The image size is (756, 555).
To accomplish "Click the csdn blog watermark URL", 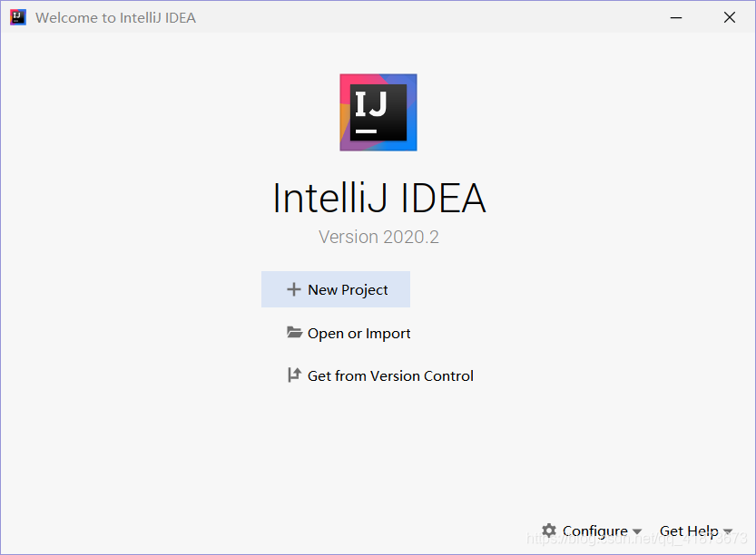I will click(636, 538).
